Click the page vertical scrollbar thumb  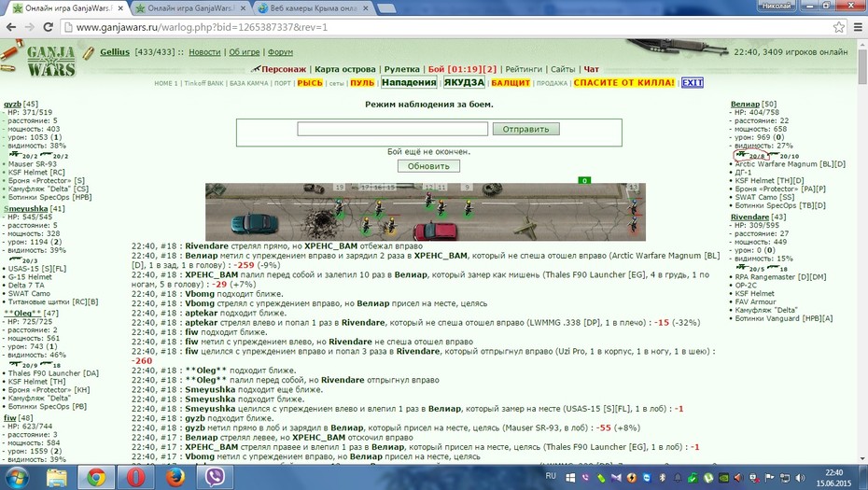coord(862,66)
